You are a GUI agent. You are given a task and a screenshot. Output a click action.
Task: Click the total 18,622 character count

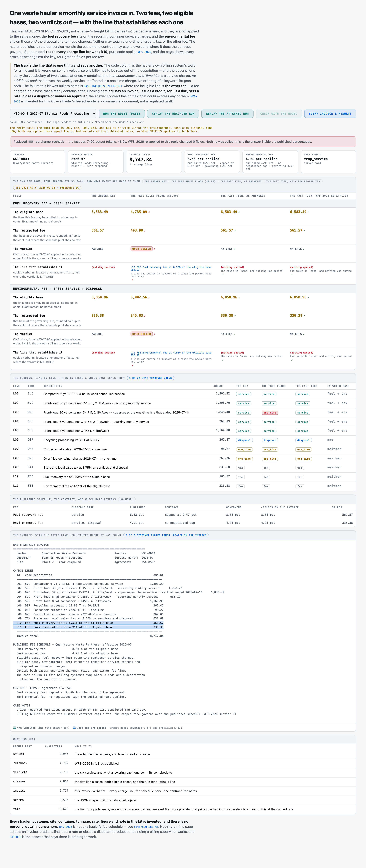[x=63, y=809]
